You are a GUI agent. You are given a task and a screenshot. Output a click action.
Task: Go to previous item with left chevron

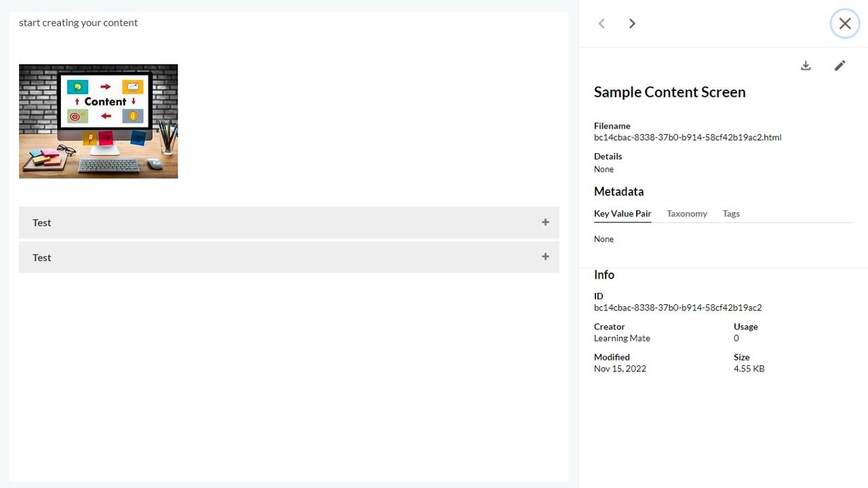click(601, 24)
